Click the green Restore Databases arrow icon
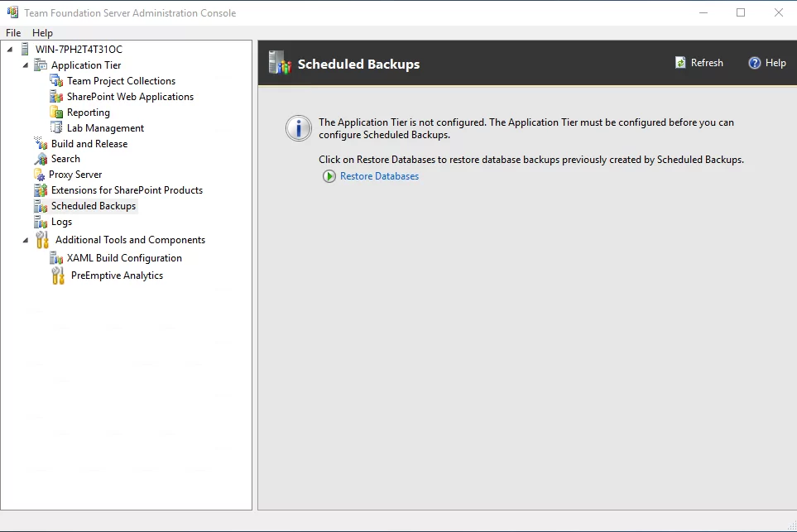This screenshot has height=532, width=797. click(329, 176)
